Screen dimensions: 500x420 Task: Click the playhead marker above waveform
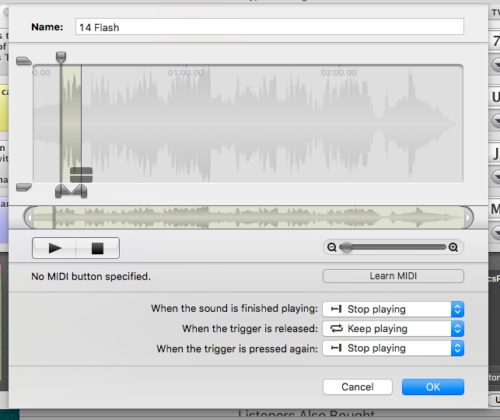[x=61, y=57]
